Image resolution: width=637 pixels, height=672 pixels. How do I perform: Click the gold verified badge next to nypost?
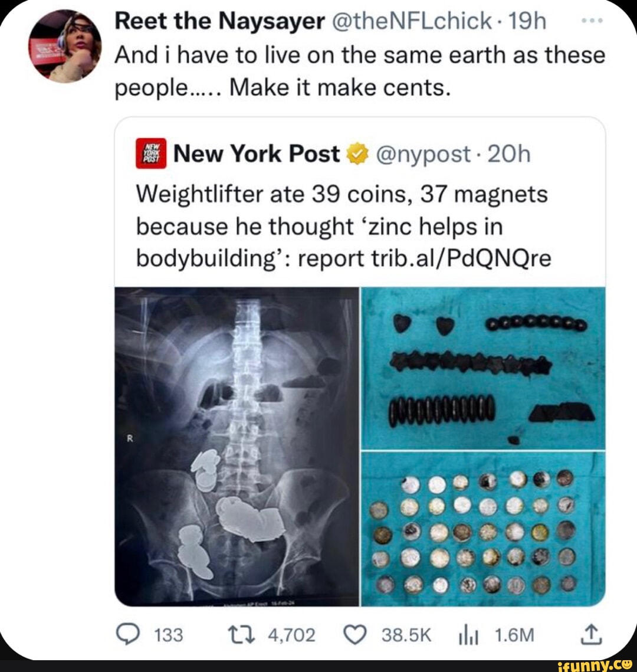(x=356, y=154)
